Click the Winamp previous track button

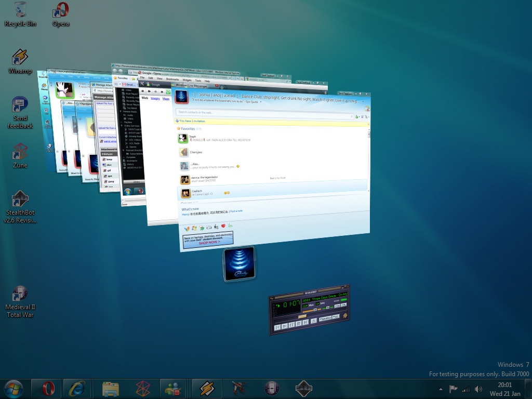[277, 327]
